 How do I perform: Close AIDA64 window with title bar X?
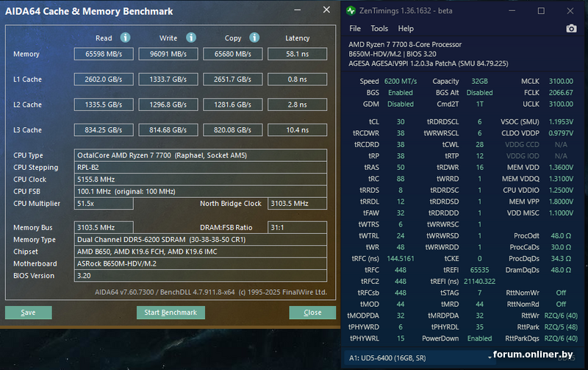(326, 11)
